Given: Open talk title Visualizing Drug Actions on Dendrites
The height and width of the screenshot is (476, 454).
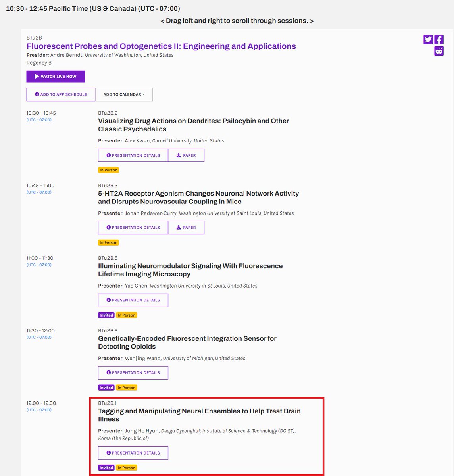Looking at the screenshot, I should (x=194, y=125).
